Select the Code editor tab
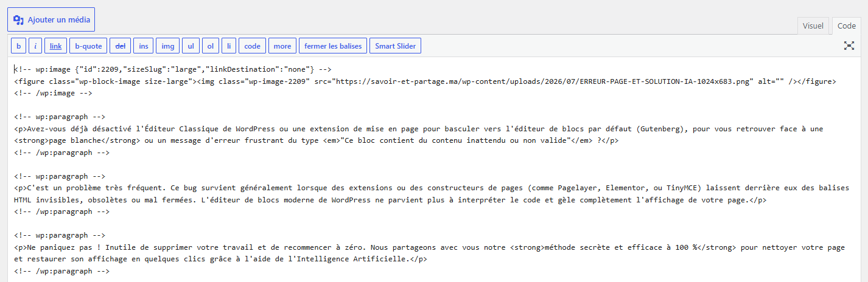This screenshot has height=282, width=868. pos(846,26)
